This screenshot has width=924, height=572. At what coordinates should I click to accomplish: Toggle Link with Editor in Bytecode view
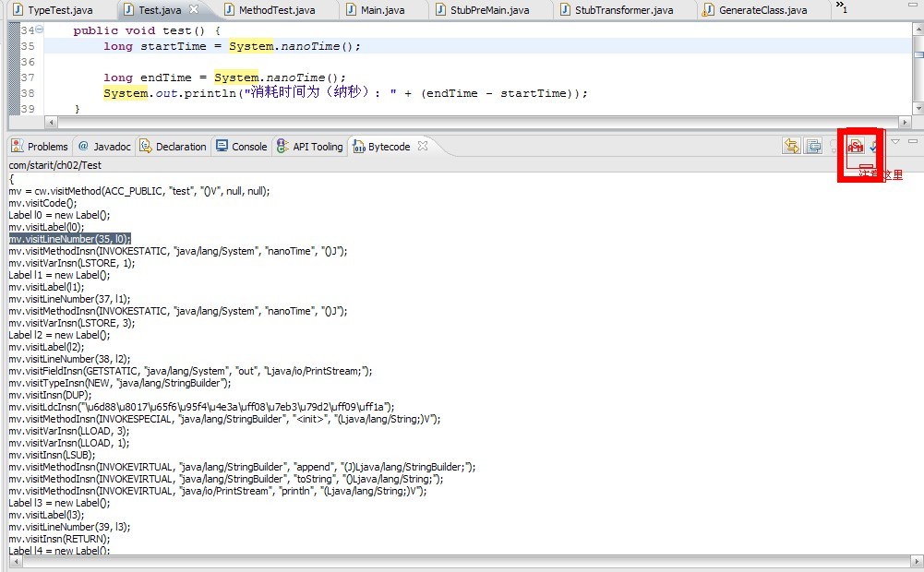[791, 146]
